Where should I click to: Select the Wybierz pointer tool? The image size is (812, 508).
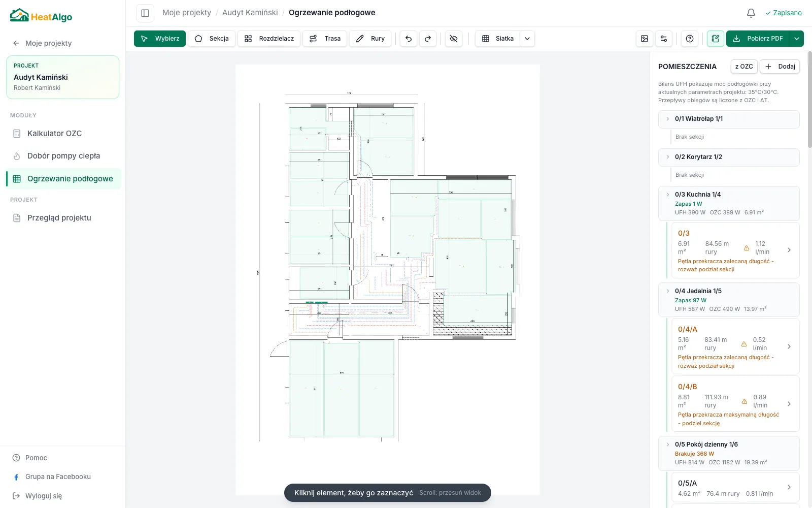[160, 39]
